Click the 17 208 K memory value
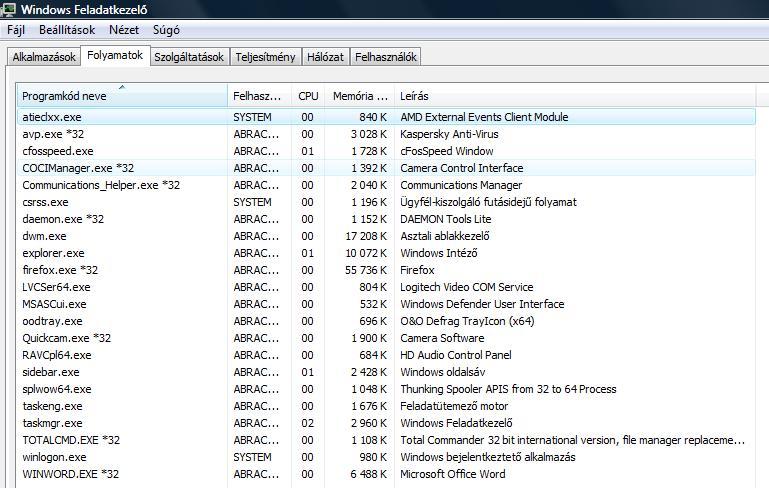 tap(365, 236)
